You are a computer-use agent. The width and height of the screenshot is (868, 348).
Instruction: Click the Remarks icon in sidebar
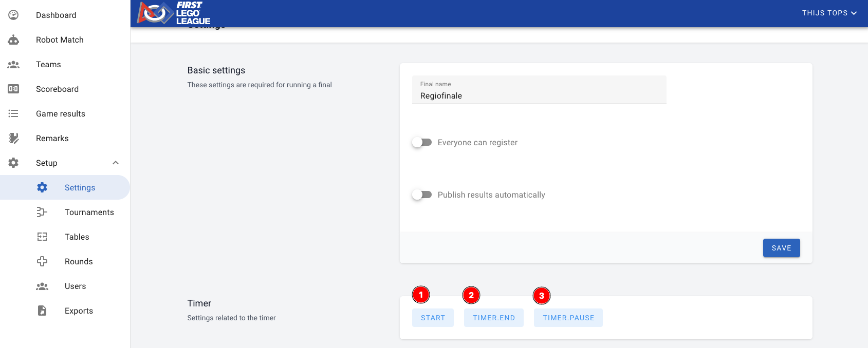pos(13,139)
